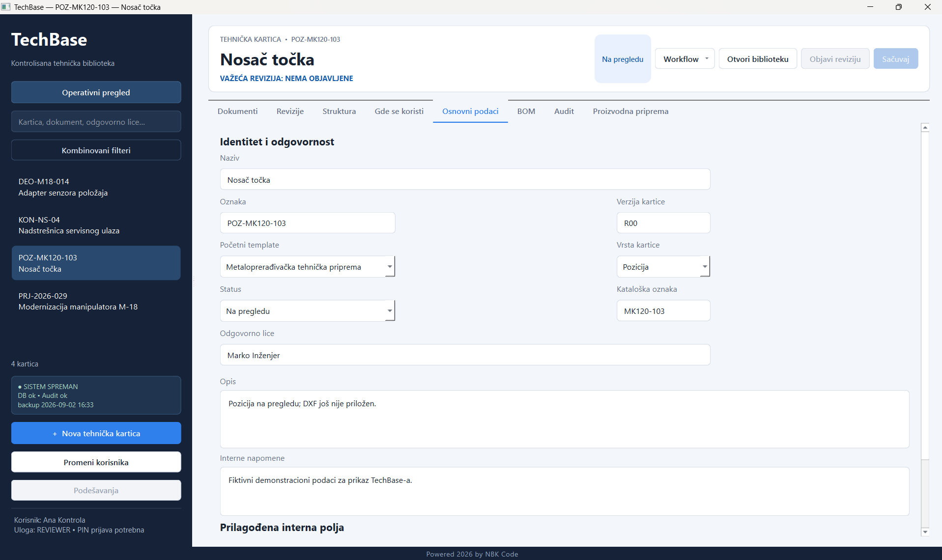Select the Gde se koristi tab
The image size is (942, 560).
coord(399,112)
